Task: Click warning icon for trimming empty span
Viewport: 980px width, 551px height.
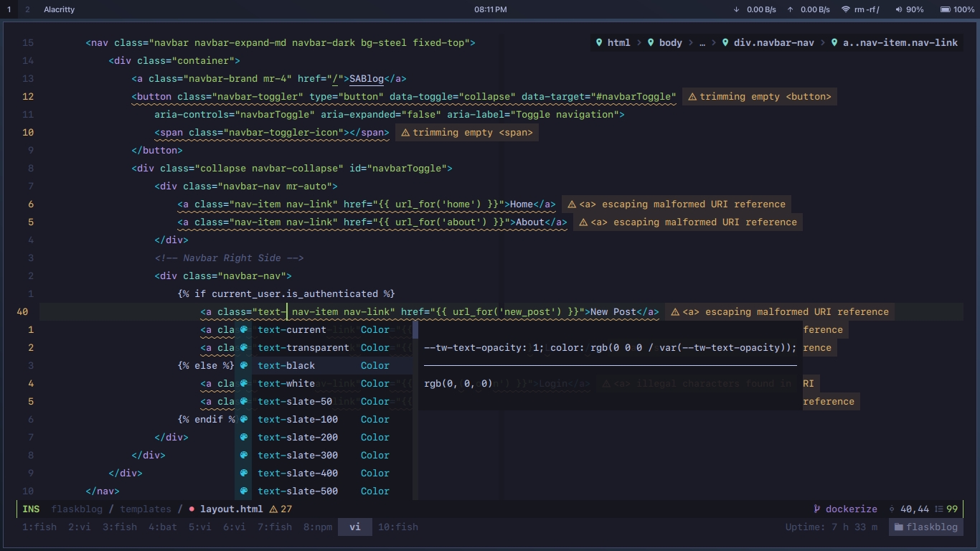Action: 405,132
